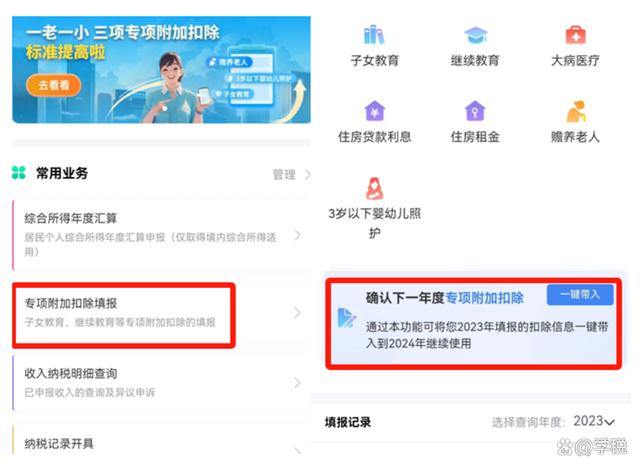Select the 3岁以下婴幼儿照护 icon
The image size is (640, 469).
tap(374, 188)
